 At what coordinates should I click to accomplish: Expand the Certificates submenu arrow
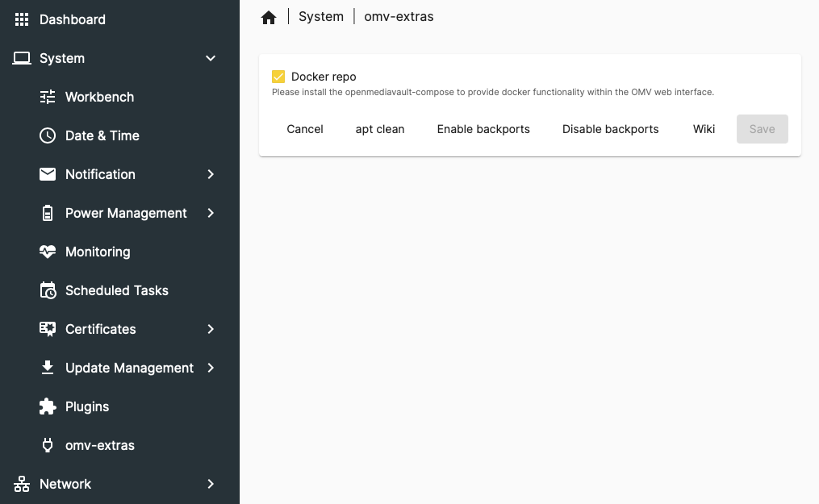pyautogui.click(x=211, y=329)
